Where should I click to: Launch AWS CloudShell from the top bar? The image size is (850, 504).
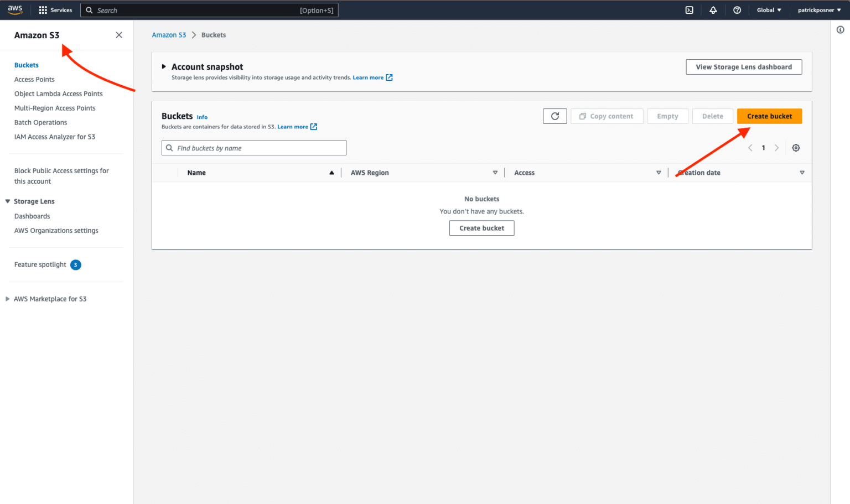click(689, 9)
